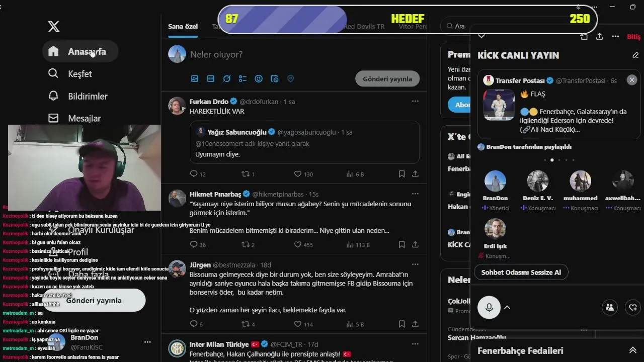Open the emoji picker in composer

point(259,78)
